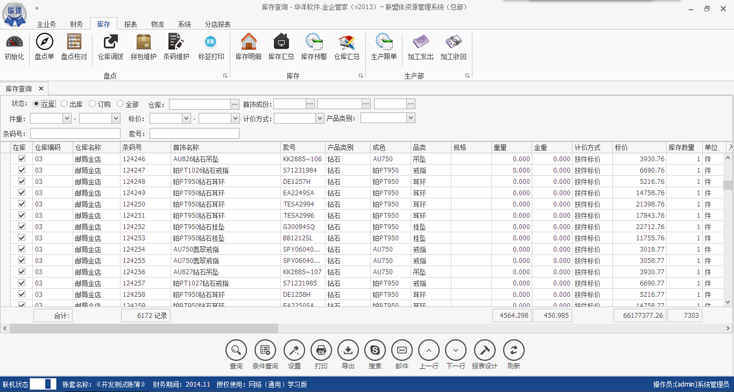Image resolution: width=734 pixels, height=392 pixels.
Task: Toggle the 联机状态 online switch
Action: coord(43,385)
